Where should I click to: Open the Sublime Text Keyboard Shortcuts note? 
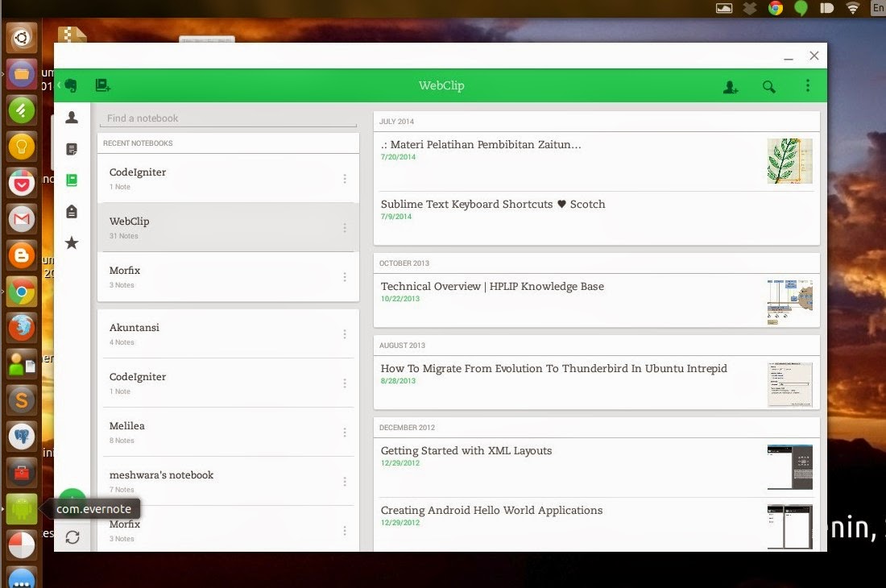click(596, 218)
